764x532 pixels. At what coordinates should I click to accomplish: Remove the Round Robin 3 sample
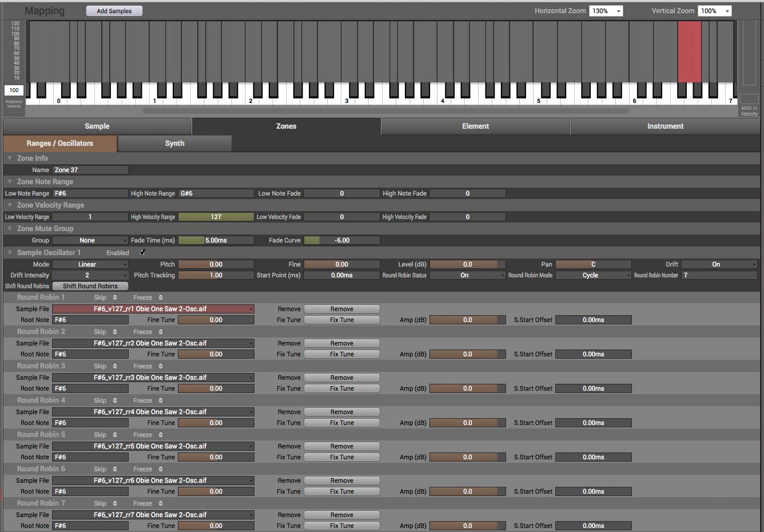click(x=341, y=378)
